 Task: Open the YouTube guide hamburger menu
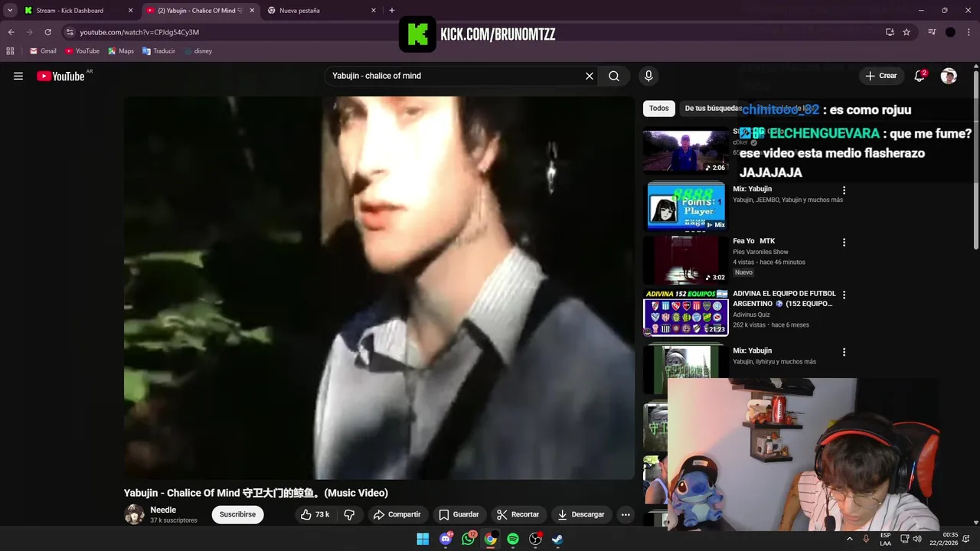tap(18, 76)
